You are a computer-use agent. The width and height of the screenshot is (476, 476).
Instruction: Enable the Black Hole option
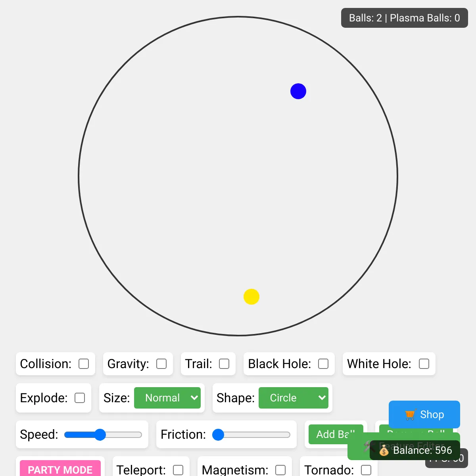pyautogui.click(x=323, y=364)
